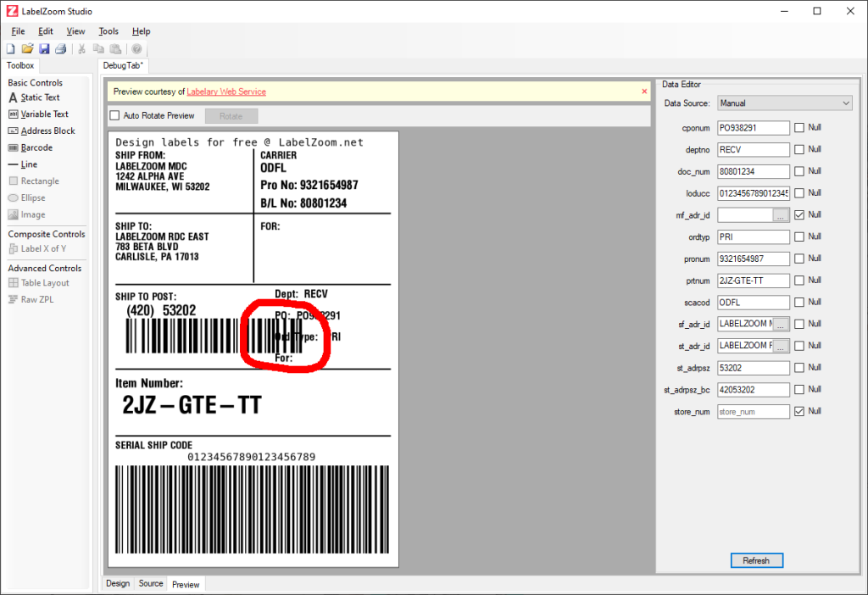This screenshot has width=868, height=595.
Task: Select the Rectangle tool
Action: [34, 181]
